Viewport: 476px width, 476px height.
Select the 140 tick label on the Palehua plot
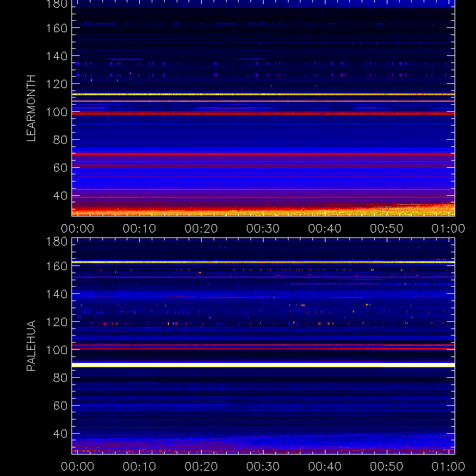57,294
